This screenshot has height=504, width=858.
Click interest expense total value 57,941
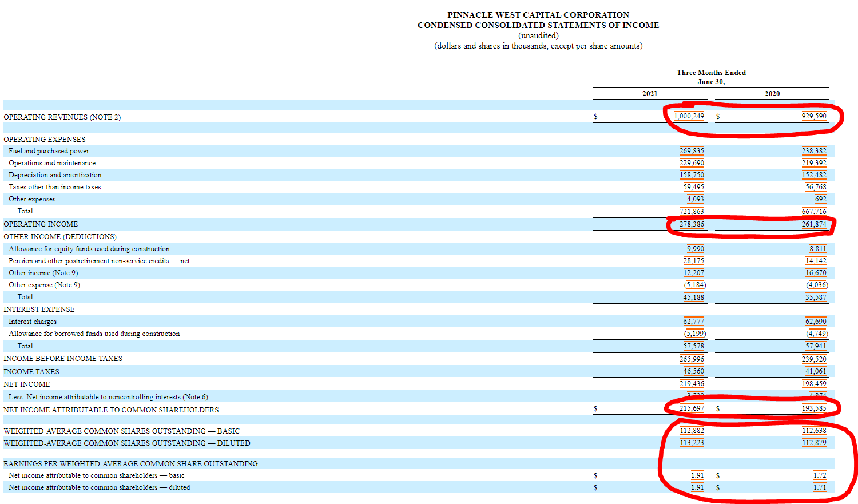(816, 346)
